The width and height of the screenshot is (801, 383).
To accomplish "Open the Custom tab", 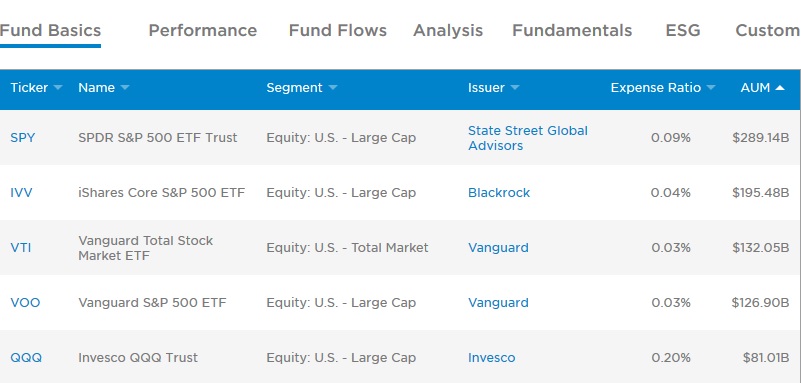I will [768, 31].
